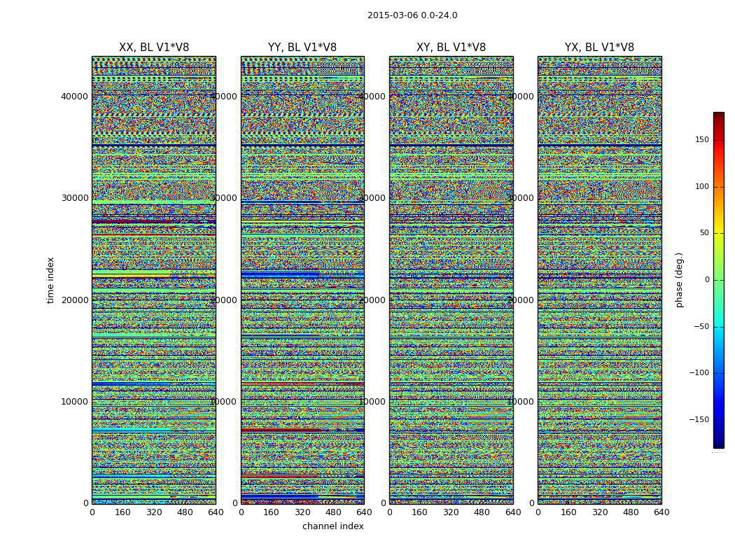Click the YX panel x-tick '640'
Screen dimensions: 735x560
661,512
